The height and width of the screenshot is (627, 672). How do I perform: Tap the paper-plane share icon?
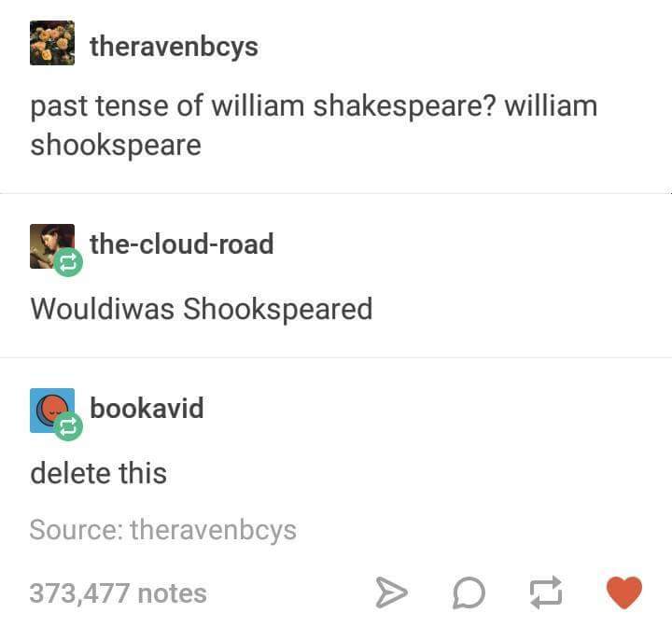point(391,592)
